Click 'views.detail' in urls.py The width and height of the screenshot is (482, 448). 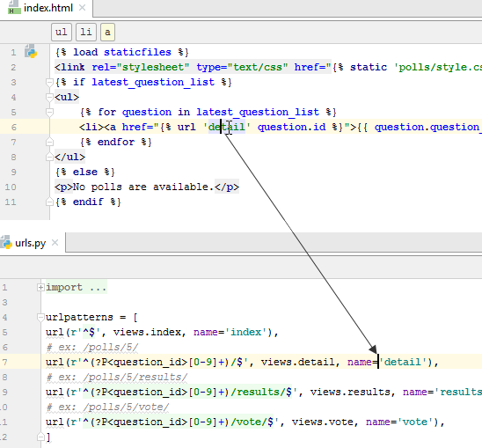(298, 362)
